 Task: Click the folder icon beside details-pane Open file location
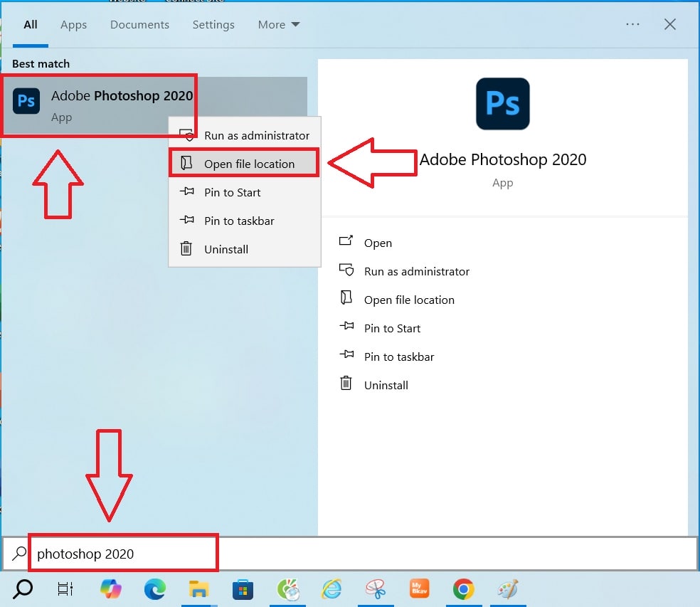coord(346,297)
